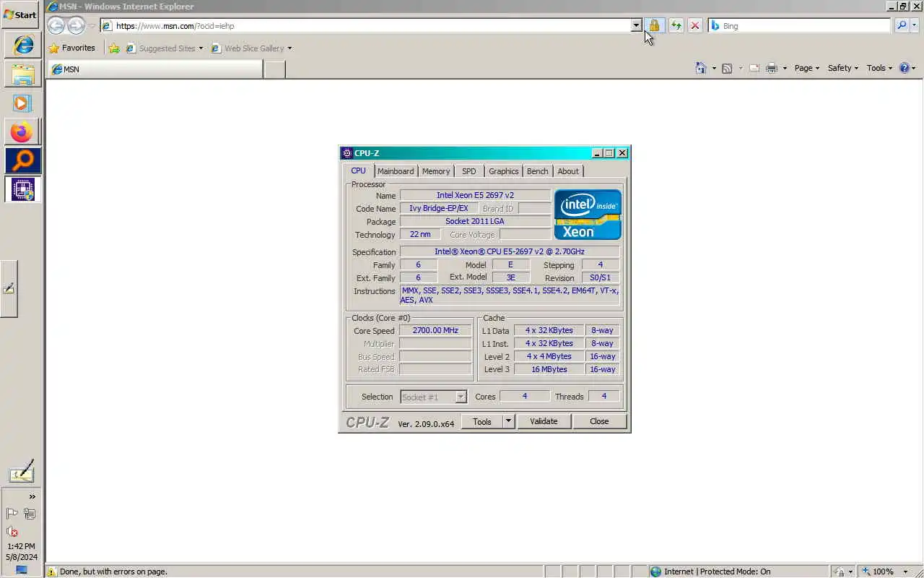Click the Specification field in CPU-Z
The height and width of the screenshot is (578, 924).
(509, 251)
